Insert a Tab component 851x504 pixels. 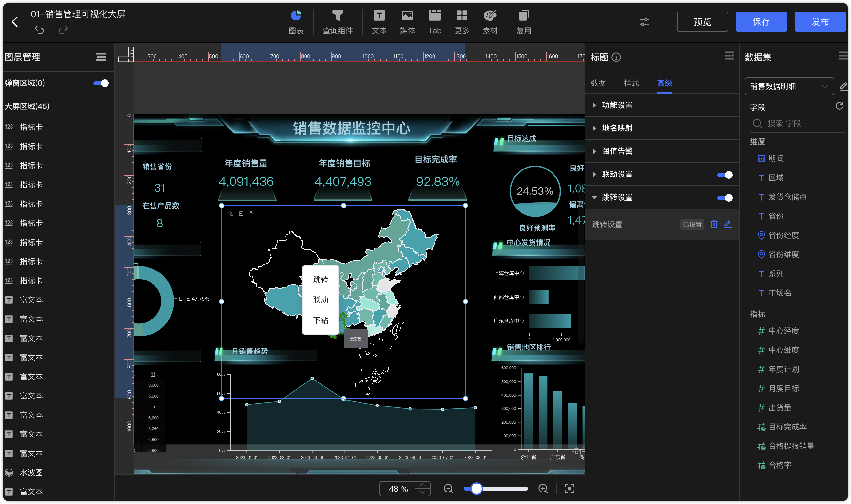434,22
